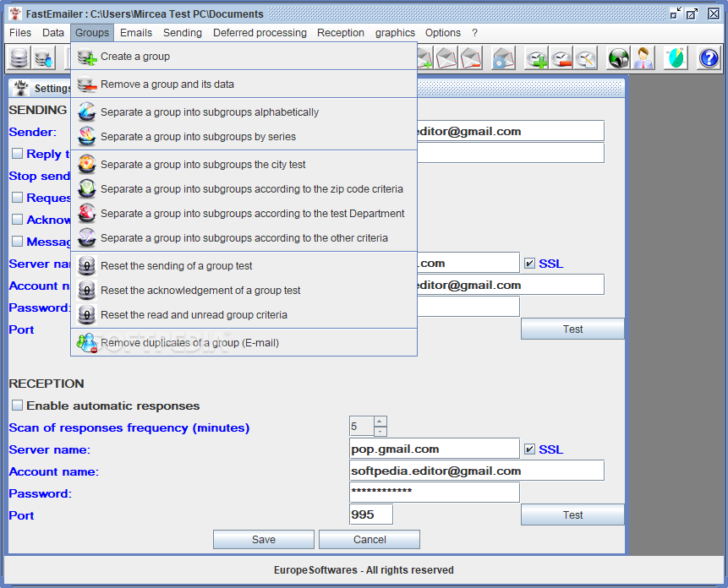Open the Reception menu
The height and width of the screenshot is (588, 728).
tap(341, 33)
